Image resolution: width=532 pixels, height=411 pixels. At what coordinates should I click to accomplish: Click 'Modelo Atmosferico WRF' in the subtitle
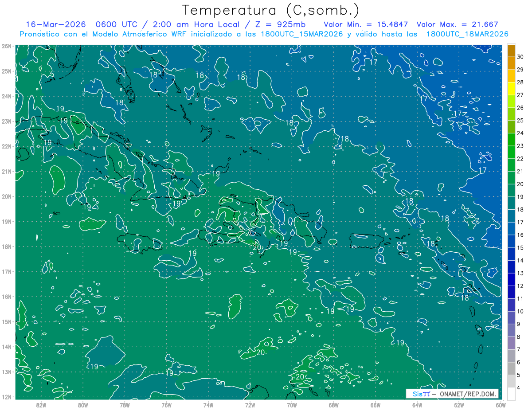click(142, 34)
